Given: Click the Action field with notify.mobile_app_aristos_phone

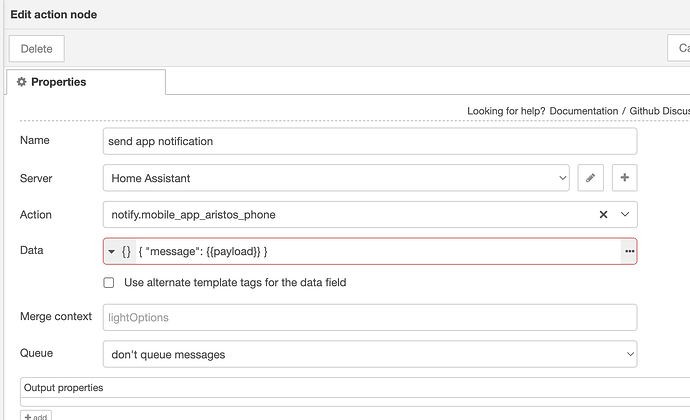Looking at the screenshot, I should [340, 214].
